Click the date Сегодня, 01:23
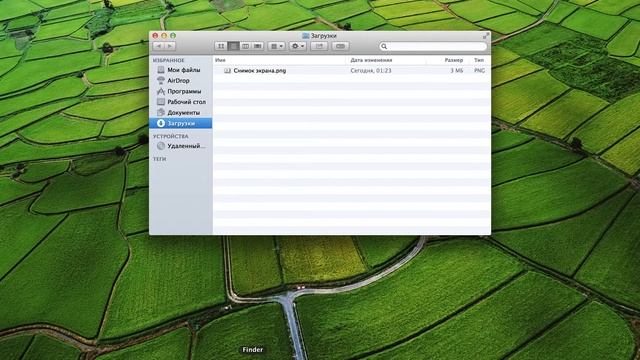Screen dimensions: 640x360 [371, 71]
